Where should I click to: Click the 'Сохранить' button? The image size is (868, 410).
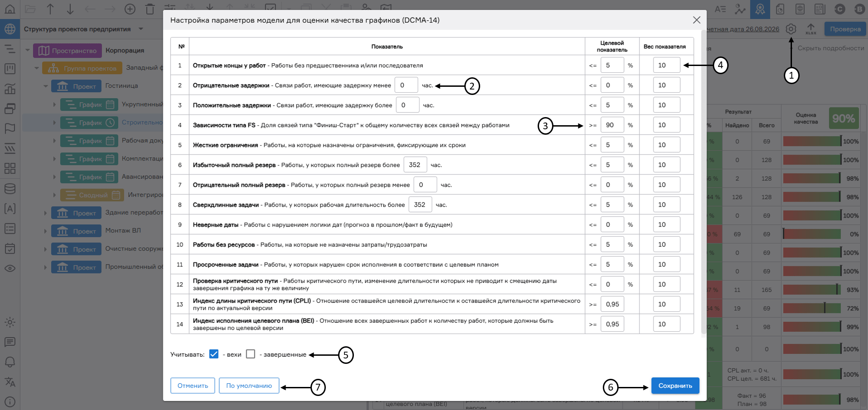tap(675, 386)
